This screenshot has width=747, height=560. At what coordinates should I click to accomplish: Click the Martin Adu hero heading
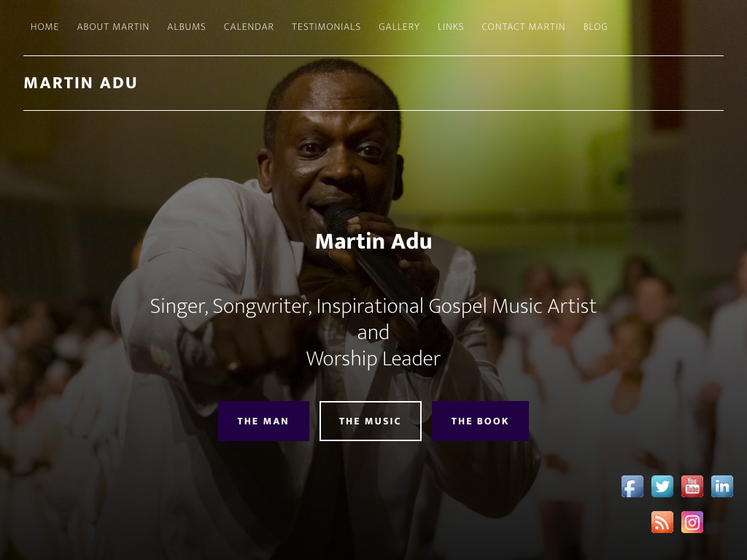pyautogui.click(x=373, y=241)
